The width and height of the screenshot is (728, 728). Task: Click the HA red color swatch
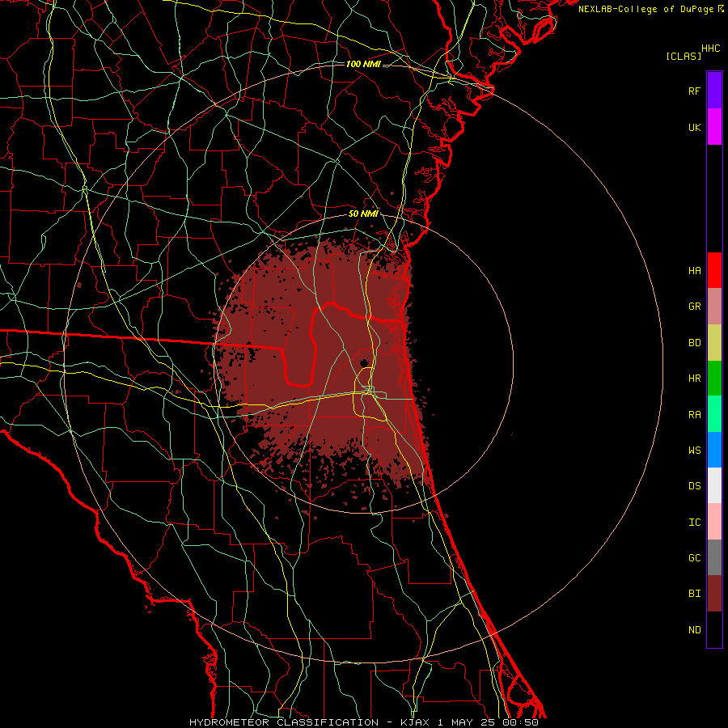coord(714,270)
